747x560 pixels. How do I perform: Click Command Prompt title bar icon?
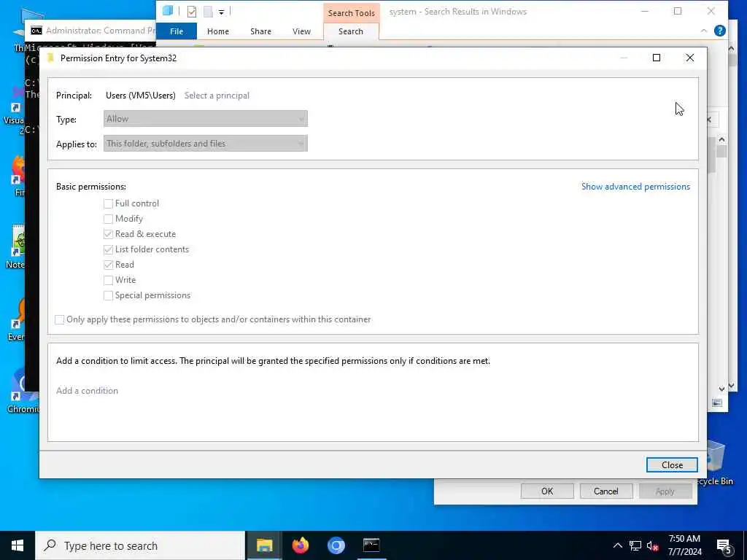click(x=36, y=31)
